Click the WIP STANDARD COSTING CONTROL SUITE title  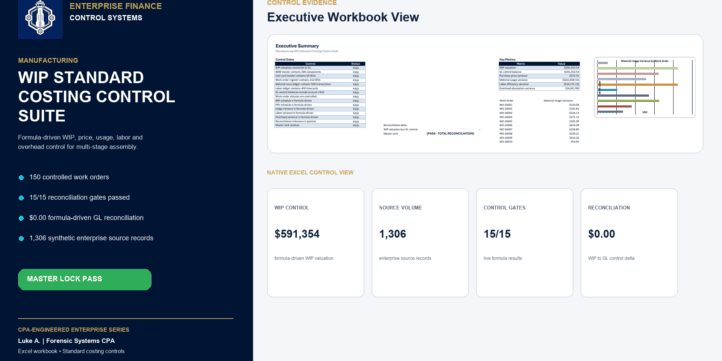[97, 97]
